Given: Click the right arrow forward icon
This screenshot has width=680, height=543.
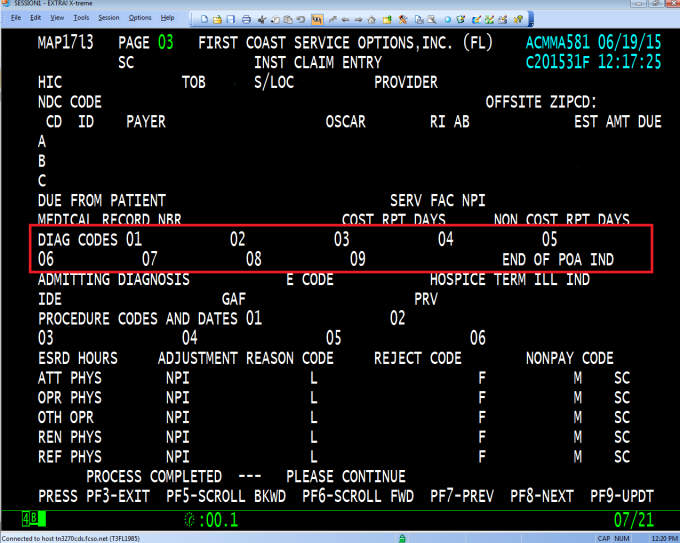Looking at the screenshot, I should point(359,18).
